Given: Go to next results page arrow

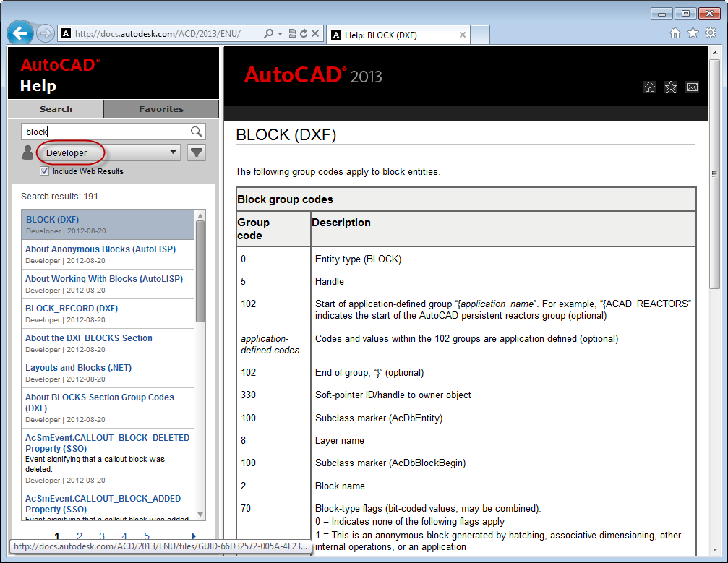Looking at the screenshot, I should (x=193, y=536).
